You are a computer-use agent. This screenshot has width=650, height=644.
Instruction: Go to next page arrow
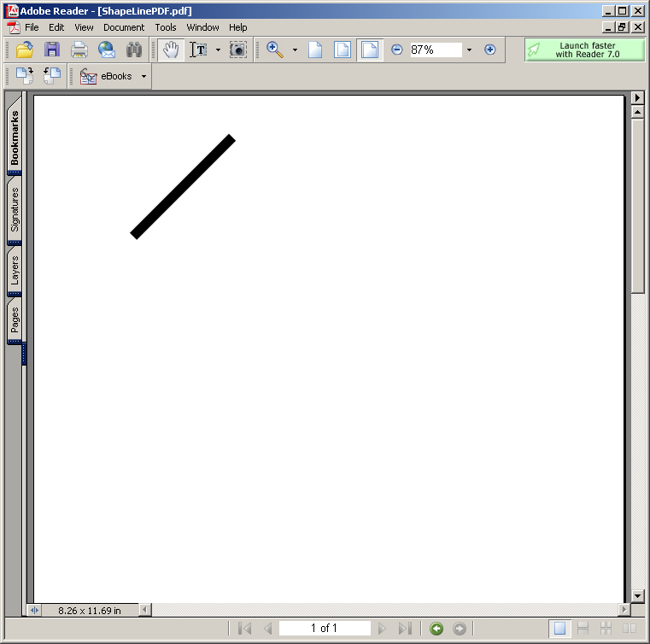382,629
